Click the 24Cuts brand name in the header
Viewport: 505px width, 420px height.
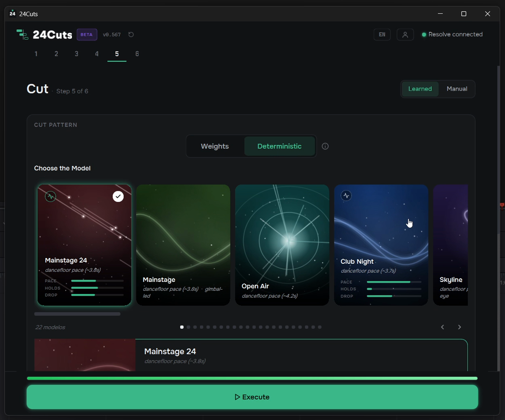pos(52,35)
